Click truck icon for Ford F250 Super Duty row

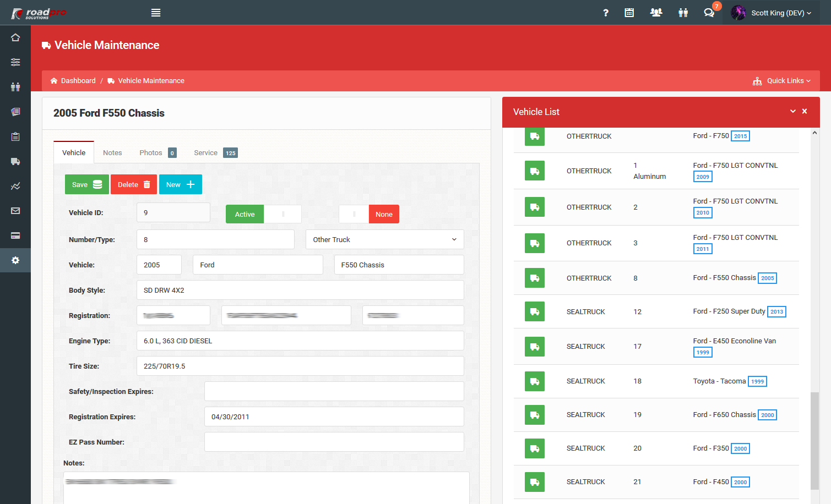[x=535, y=311]
